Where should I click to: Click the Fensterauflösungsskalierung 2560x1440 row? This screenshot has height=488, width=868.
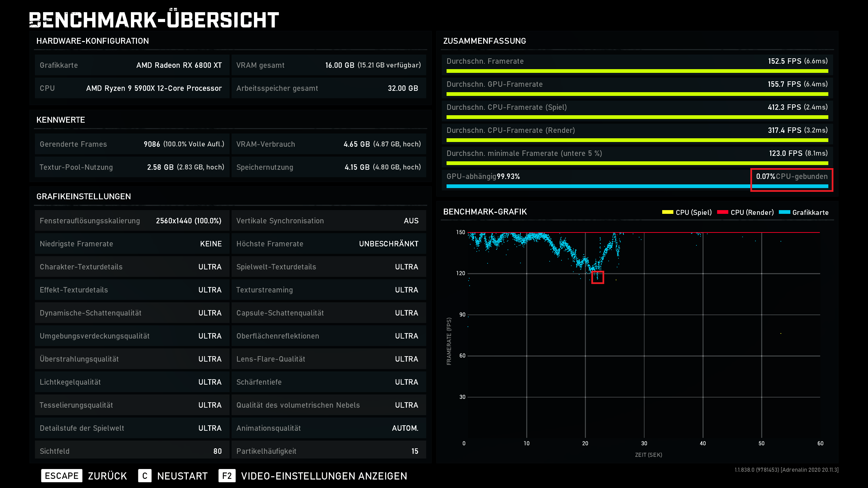[x=132, y=221]
